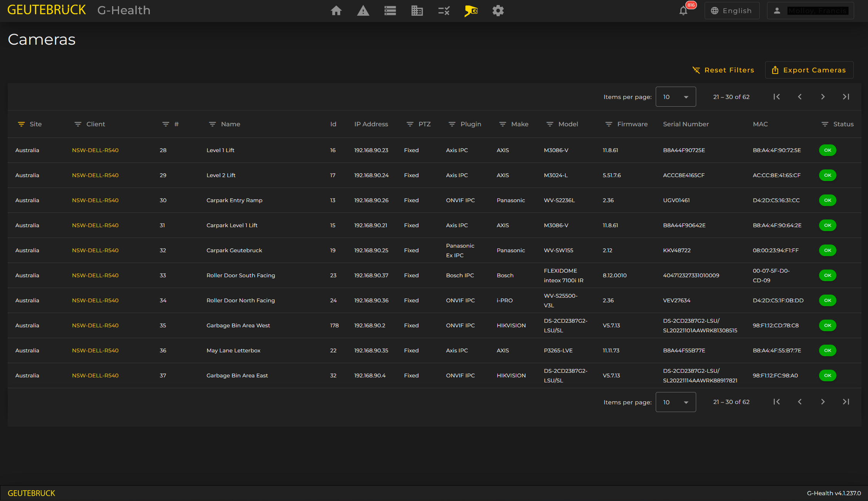Open NSW-DELL-R540 client link for Level 1 Lift

click(95, 150)
